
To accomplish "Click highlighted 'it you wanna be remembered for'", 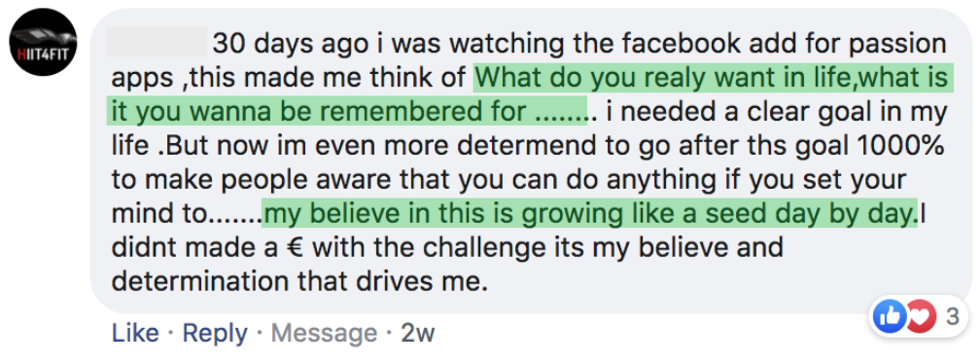I will (x=319, y=111).
